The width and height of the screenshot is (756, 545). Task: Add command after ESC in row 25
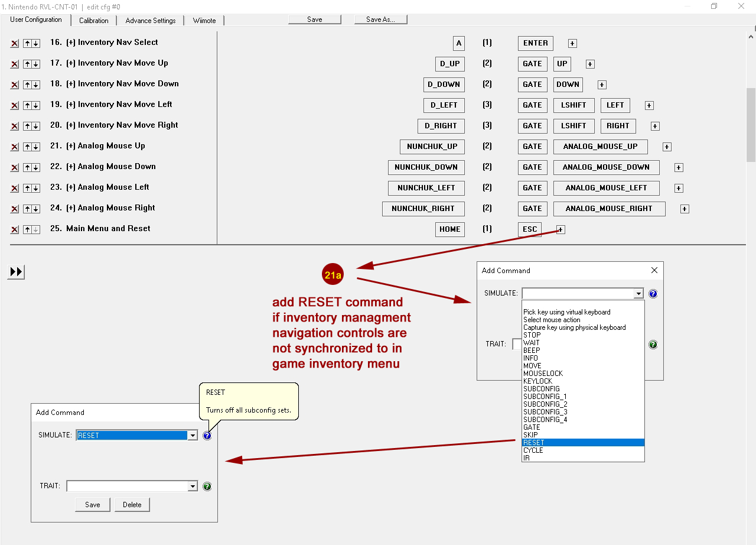(561, 229)
